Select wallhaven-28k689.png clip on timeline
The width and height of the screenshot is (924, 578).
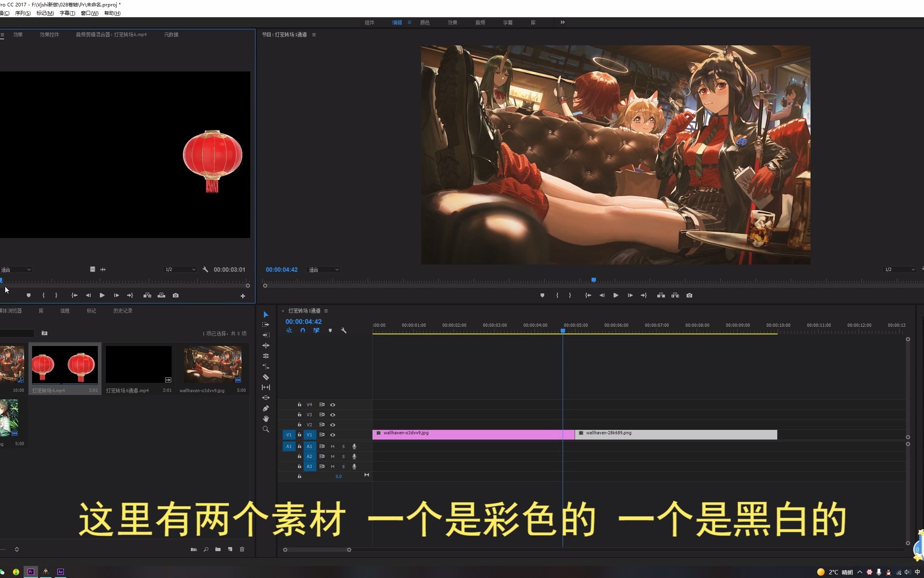tap(676, 434)
